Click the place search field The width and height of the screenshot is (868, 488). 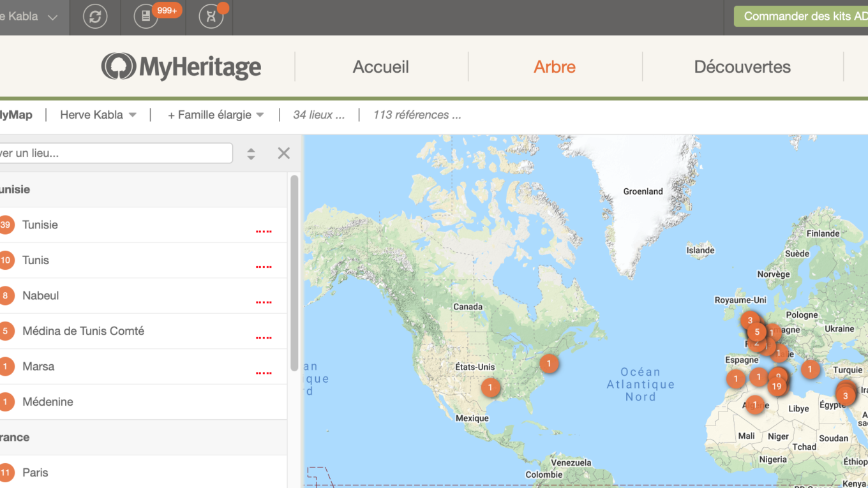pyautogui.click(x=116, y=153)
